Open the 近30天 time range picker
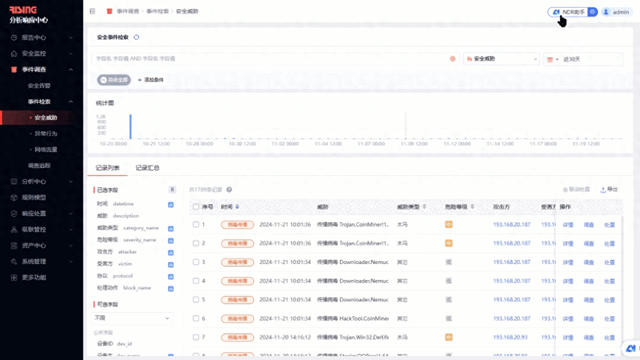Viewport: 640px width, 360px height. point(583,59)
